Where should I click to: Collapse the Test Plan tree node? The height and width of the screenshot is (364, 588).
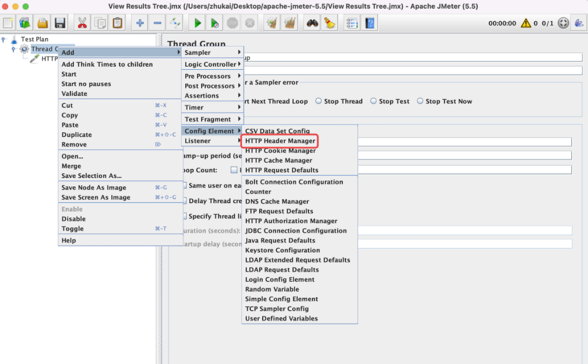[4, 39]
